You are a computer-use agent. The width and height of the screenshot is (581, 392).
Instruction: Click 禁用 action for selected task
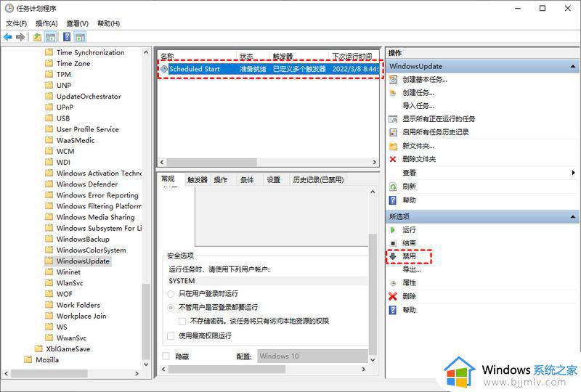[x=409, y=256]
